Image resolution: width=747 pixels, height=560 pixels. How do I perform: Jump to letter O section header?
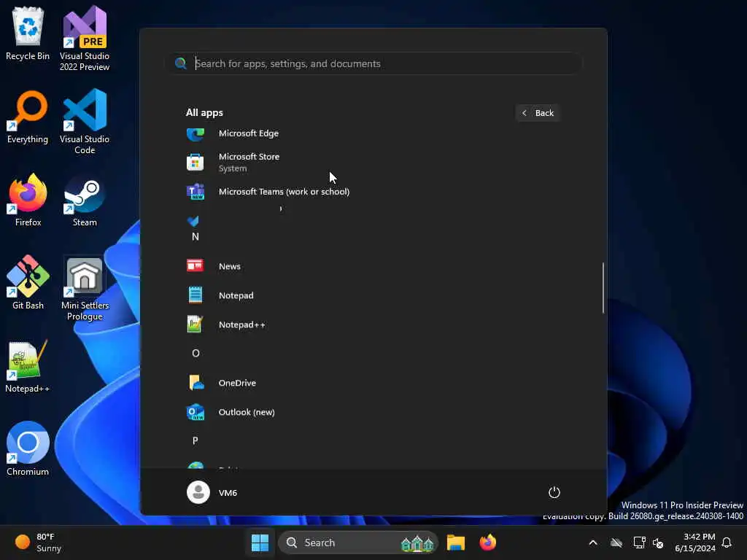(x=196, y=354)
